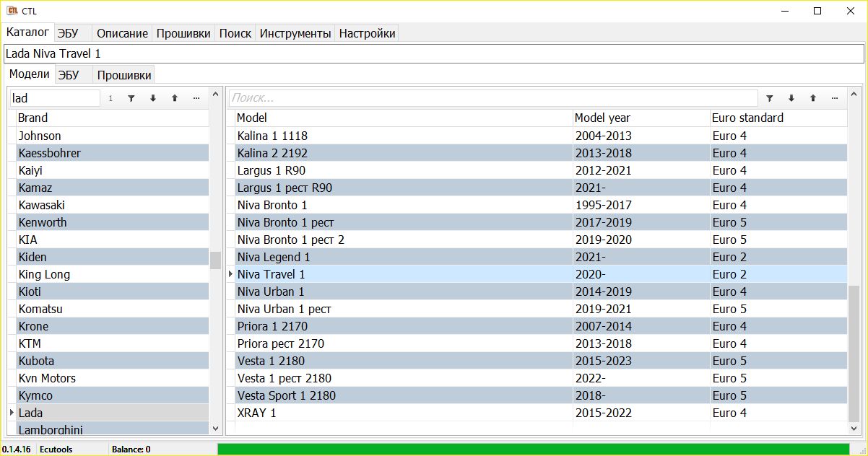Viewport: 868px width, 456px height.
Task: Click the brand list scroll up arrow
Action: pos(215,95)
